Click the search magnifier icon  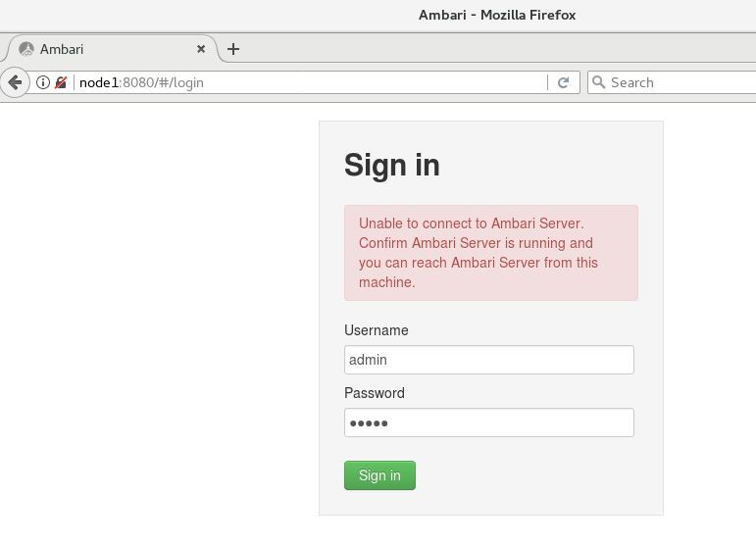(598, 82)
